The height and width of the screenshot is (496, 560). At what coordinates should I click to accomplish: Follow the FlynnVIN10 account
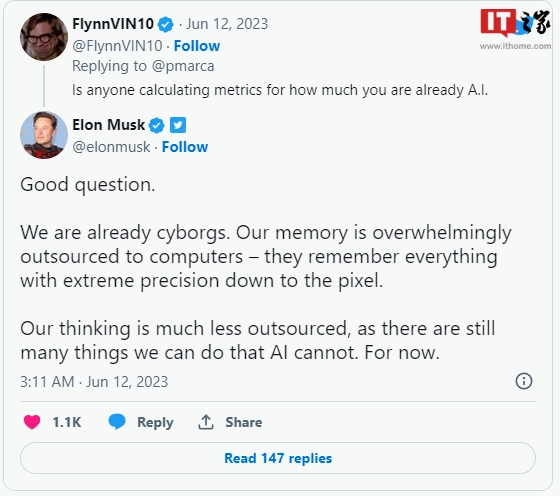click(197, 46)
